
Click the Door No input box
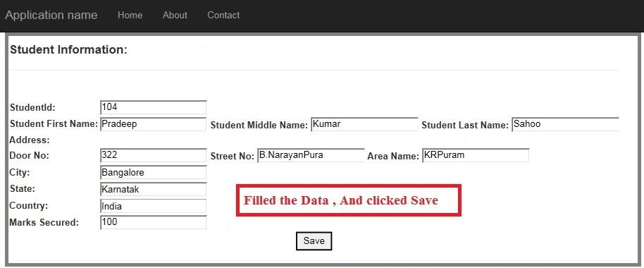pyautogui.click(x=153, y=155)
